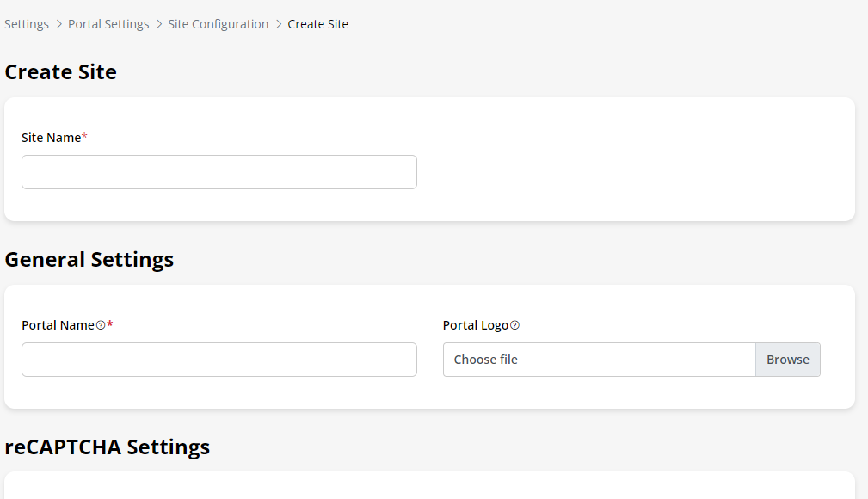Viewport: 868px width, 499px height.
Task: Focus the Site Name text field
Action: [219, 172]
